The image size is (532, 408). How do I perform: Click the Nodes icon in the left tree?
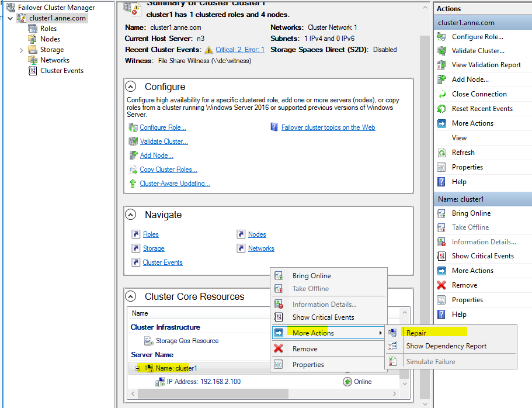tap(33, 39)
